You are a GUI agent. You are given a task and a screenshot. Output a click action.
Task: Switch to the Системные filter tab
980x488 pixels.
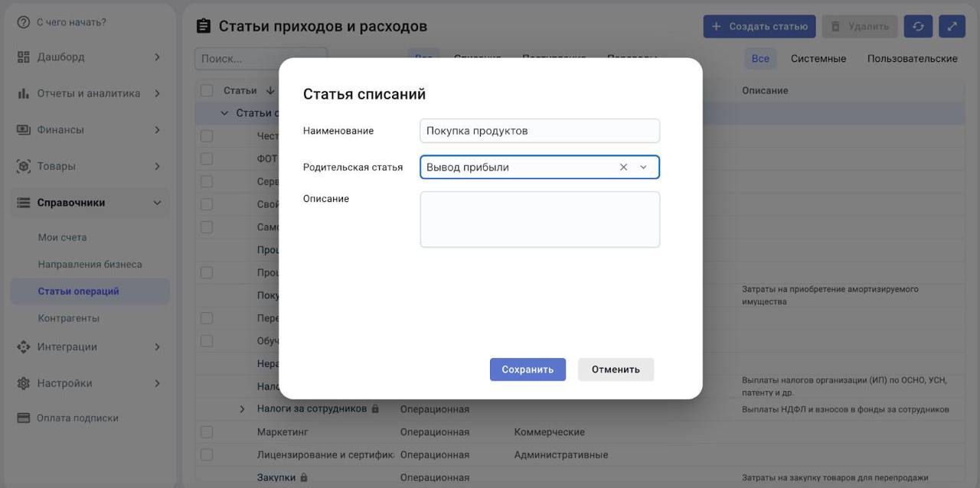coord(818,58)
